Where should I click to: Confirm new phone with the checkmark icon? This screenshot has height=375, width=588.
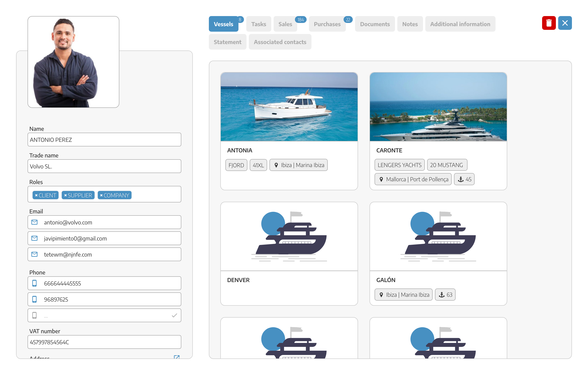(174, 315)
